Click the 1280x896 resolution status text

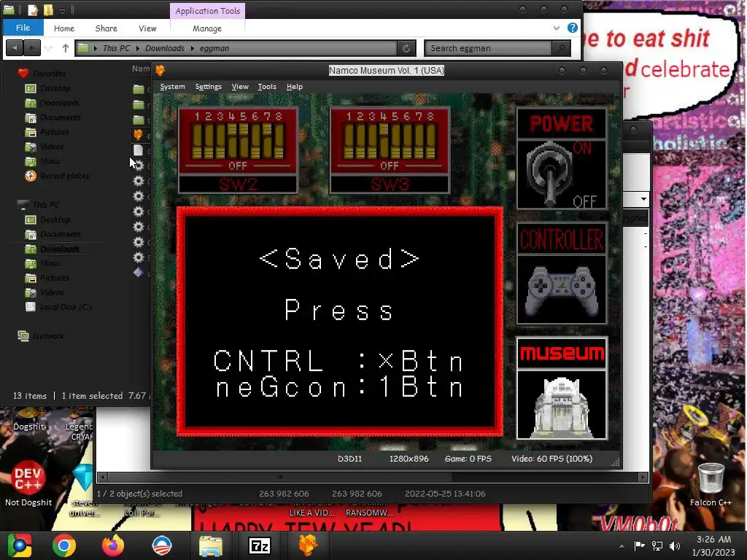(x=409, y=459)
